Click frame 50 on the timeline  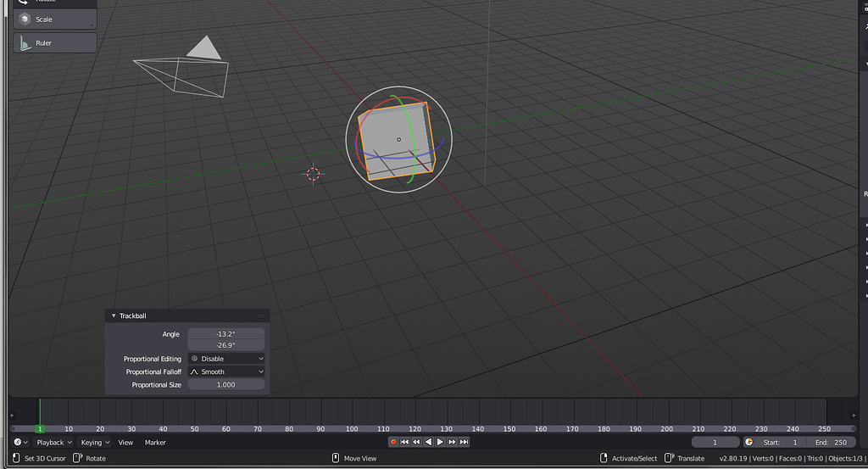point(194,428)
